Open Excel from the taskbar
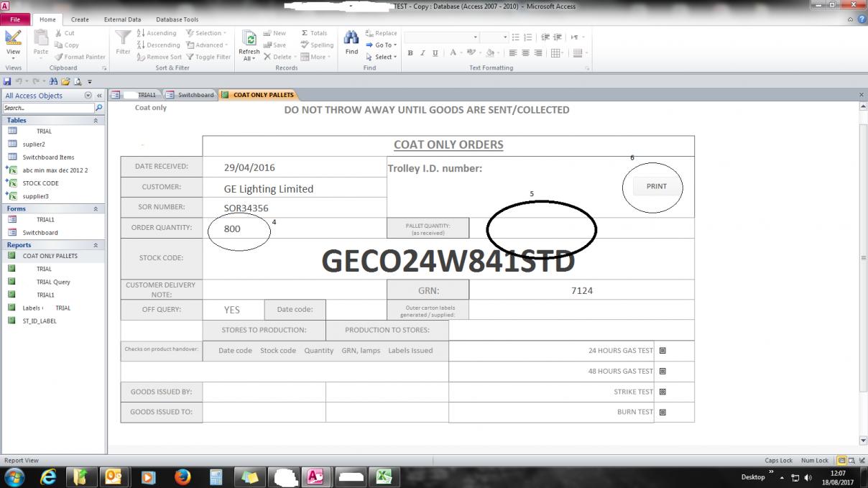 pyautogui.click(x=384, y=477)
